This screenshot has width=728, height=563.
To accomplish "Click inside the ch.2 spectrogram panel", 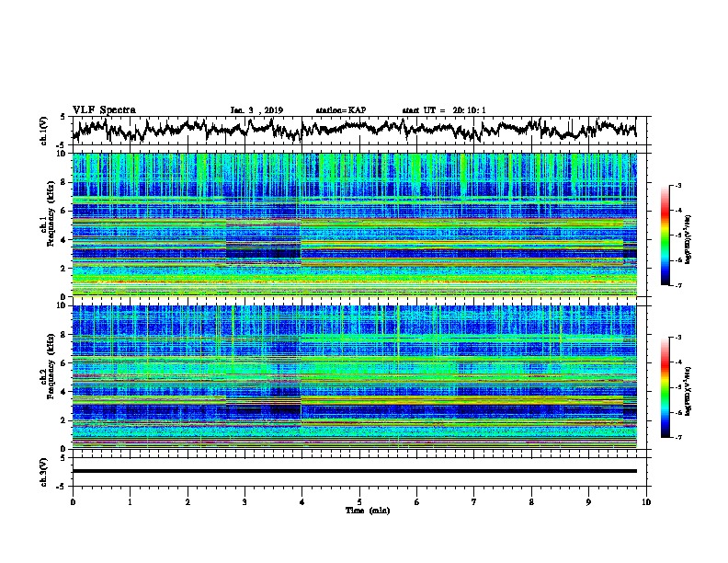I will point(354,377).
